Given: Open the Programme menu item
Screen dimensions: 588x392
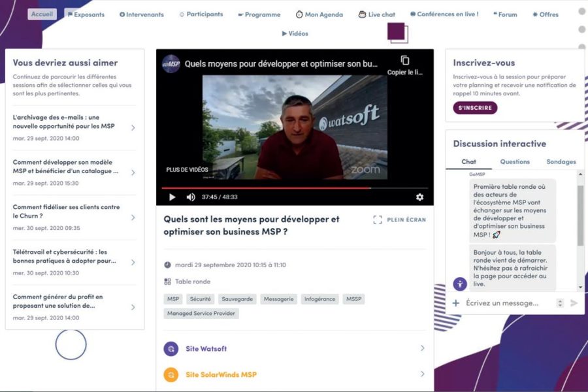Looking at the screenshot, I should point(259,14).
